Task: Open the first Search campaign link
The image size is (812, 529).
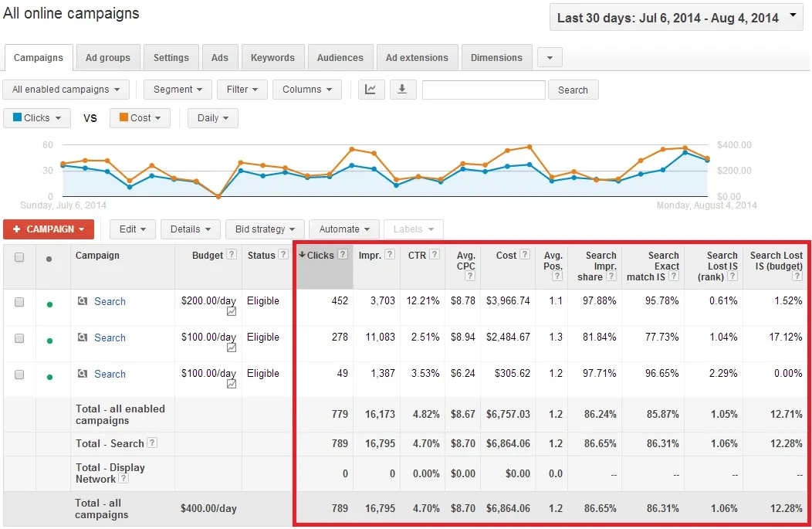Action: coord(110,302)
